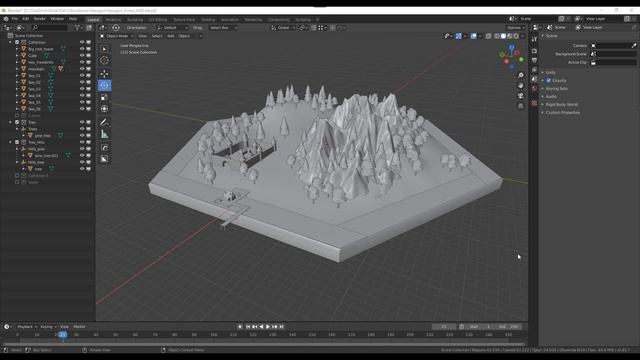Open the Tool properties tab
640x360 pixels.
click(534, 39)
